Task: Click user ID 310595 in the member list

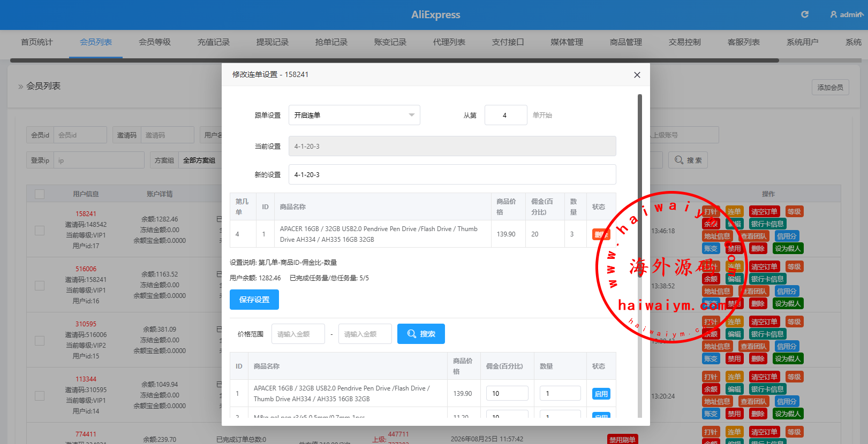Action: [x=86, y=324]
